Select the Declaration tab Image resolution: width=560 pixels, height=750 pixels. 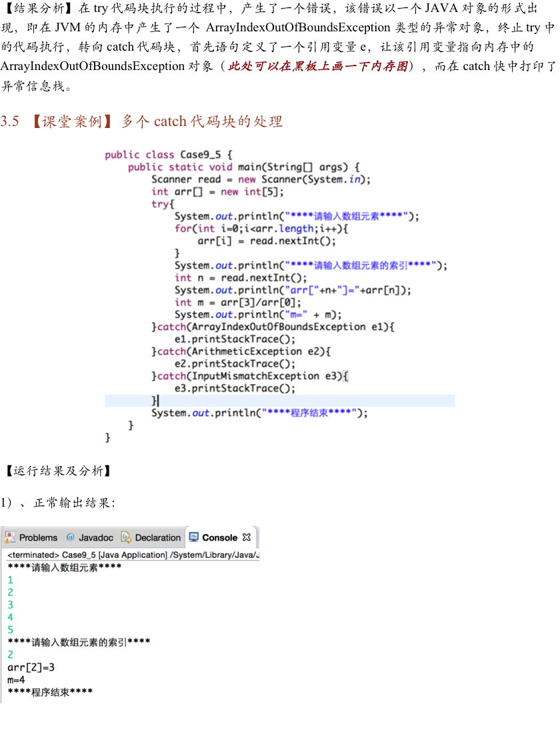[x=151, y=537]
